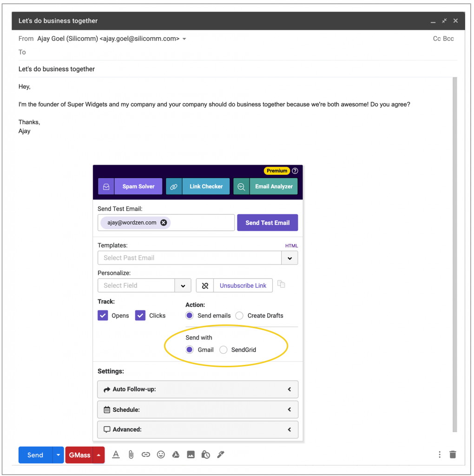Click the Unsubscribe Link button
This screenshot has height=476, width=474.
coord(243,285)
